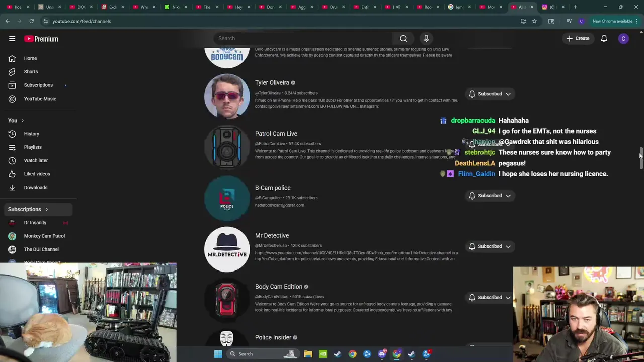Screen dimensions: 644x362
Task: Expand Subscribed dropdown for Mr Detective
Action: 508,246
